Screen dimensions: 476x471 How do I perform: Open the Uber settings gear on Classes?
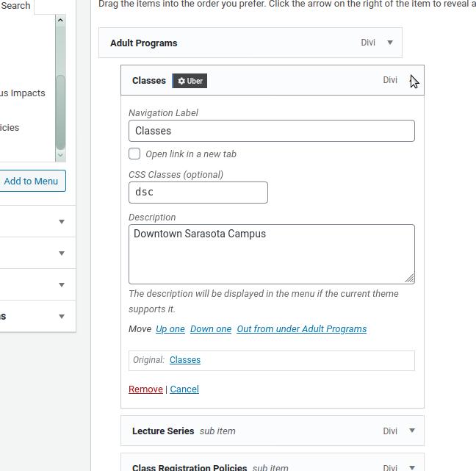190,81
